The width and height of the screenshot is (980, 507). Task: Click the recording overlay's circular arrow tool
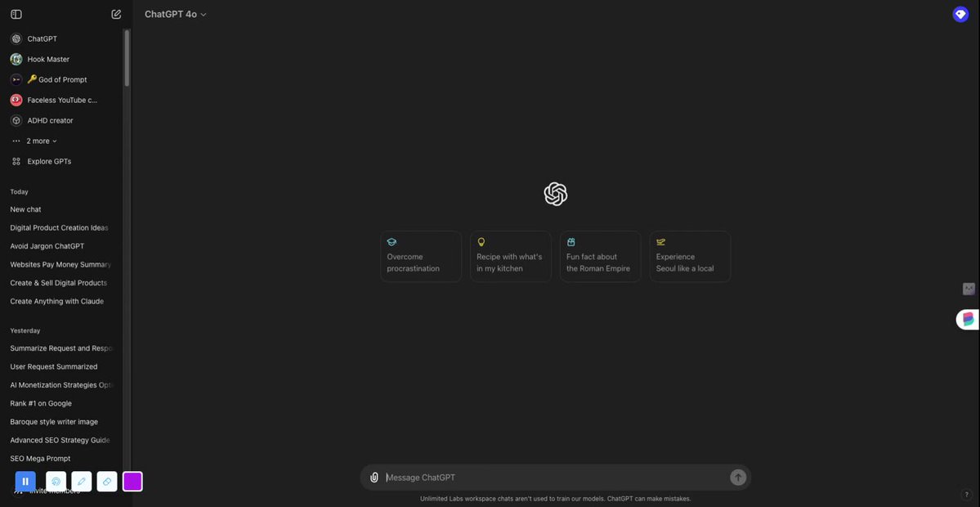[56, 482]
